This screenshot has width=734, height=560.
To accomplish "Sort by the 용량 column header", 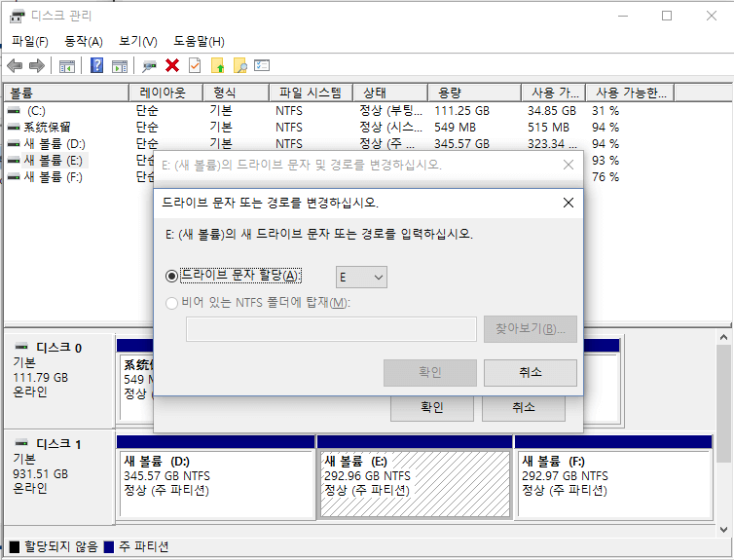I will coord(475,93).
